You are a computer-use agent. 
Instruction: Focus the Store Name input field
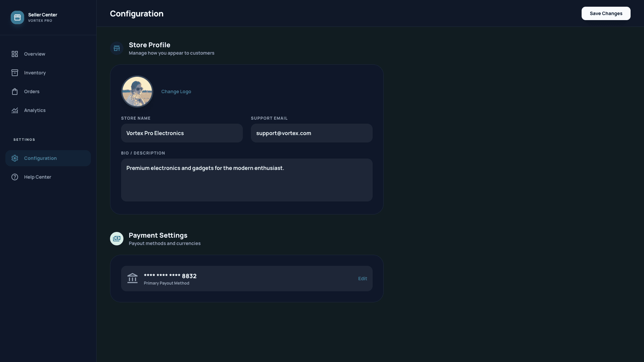(181, 133)
